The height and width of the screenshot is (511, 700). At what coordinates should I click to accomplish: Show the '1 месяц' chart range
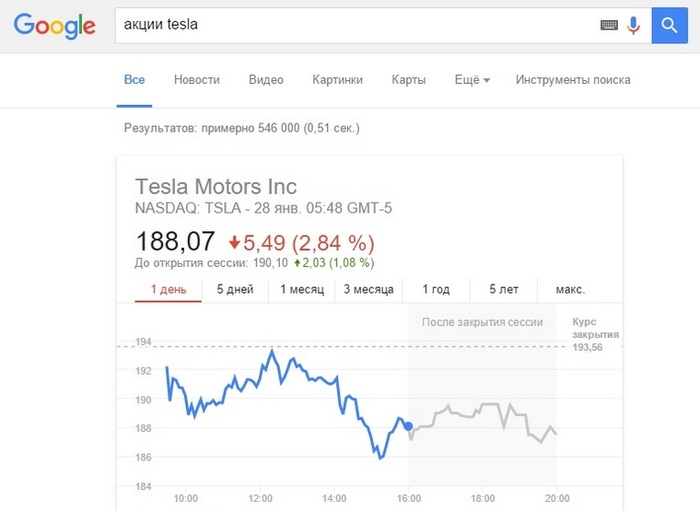[x=302, y=290]
